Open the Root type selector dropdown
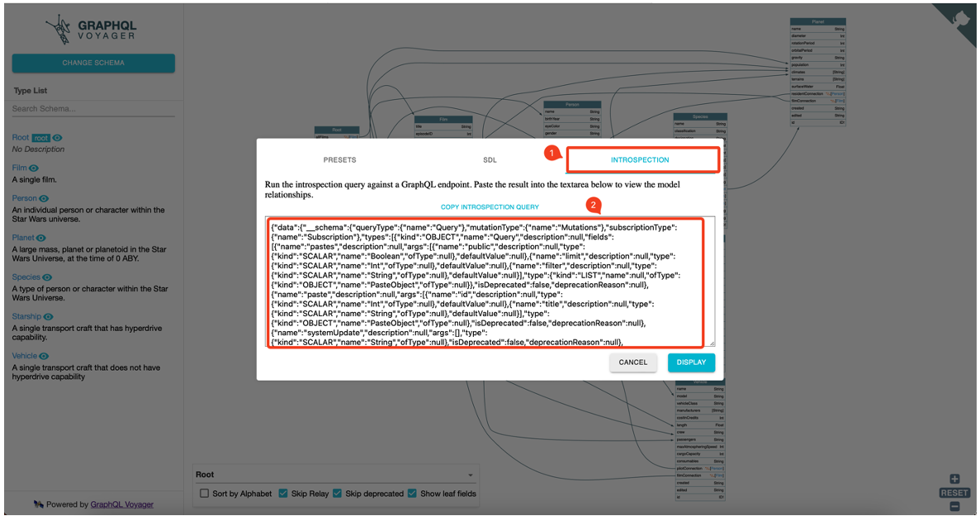The image size is (980, 516). pyautogui.click(x=471, y=475)
